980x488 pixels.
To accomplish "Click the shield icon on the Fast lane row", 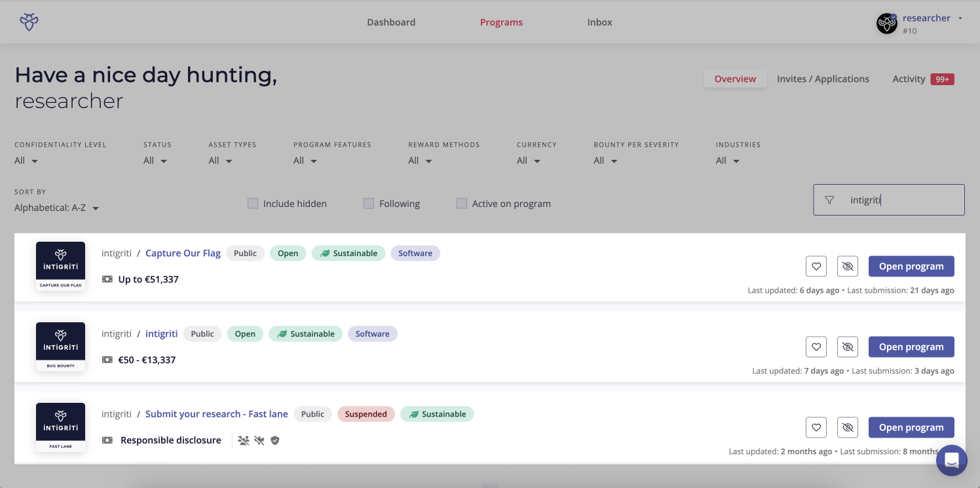I will pyautogui.click(x=275, y=441).
